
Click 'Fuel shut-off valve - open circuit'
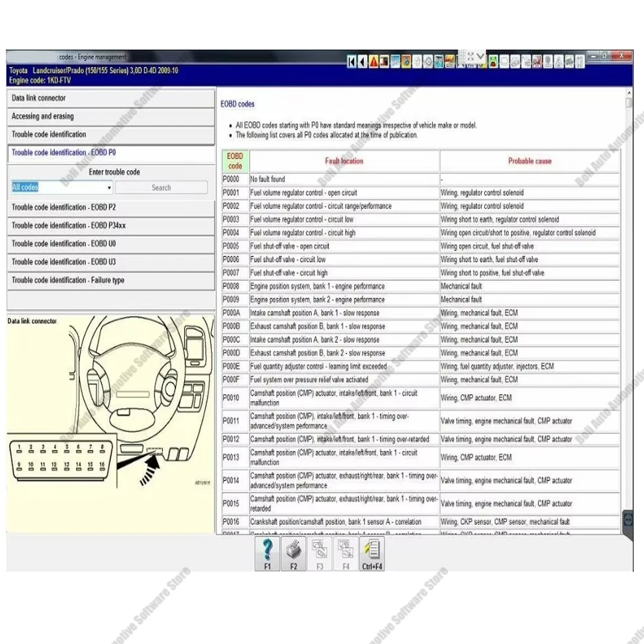pyautogui.click(x=290, y=246)
